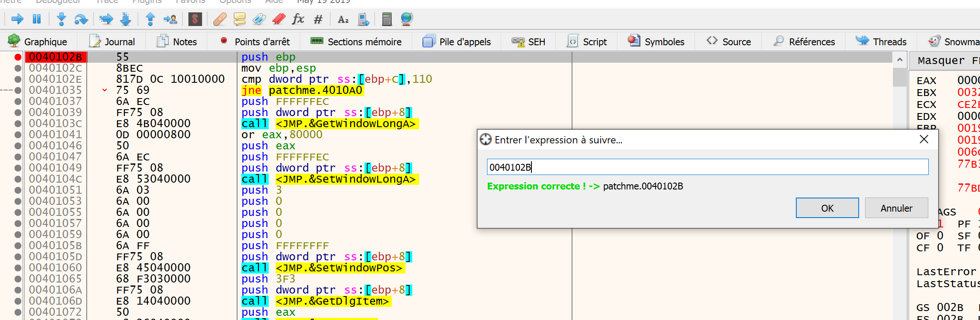
Task: Toggle breakpoint bullet at address 00401047
Action: point(18,157)
